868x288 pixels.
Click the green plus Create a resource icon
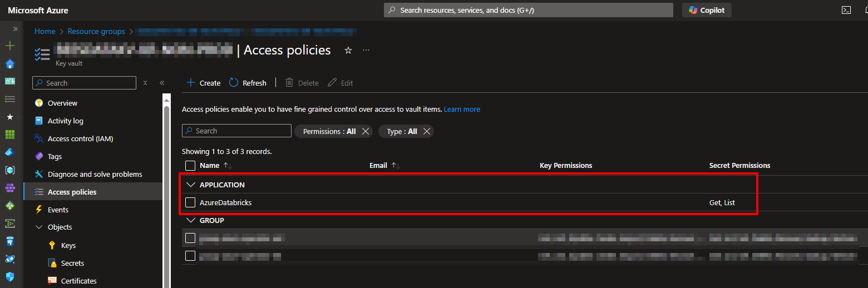[x=9, y=46]
